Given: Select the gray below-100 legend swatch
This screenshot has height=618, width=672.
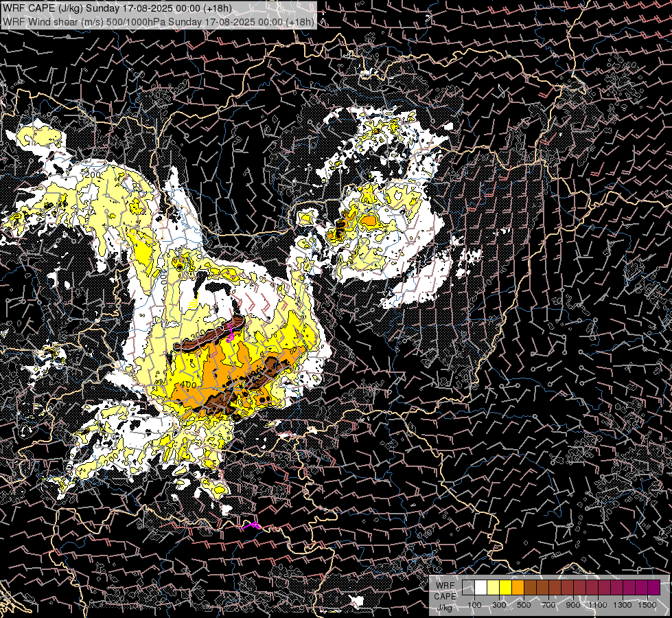Looking at the screenshot, I should 468,588.
